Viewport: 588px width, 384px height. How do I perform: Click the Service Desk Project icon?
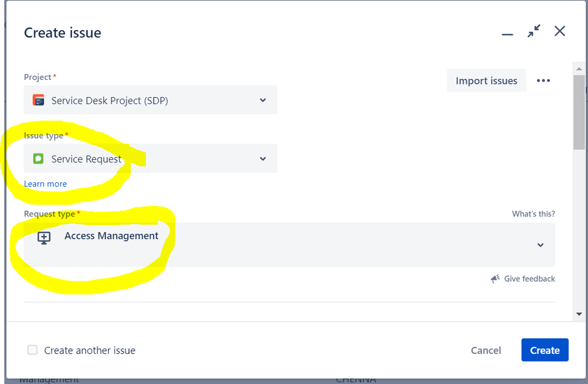click(x=38, y=100)
